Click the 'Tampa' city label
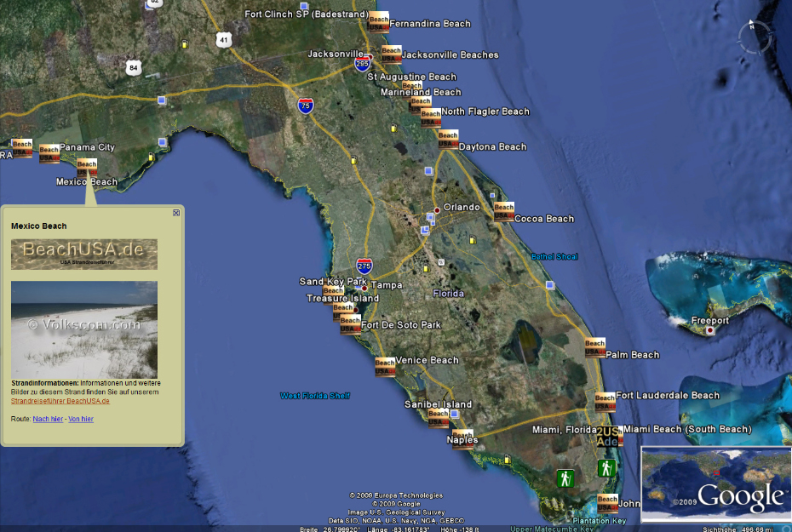 click(387, 285)
